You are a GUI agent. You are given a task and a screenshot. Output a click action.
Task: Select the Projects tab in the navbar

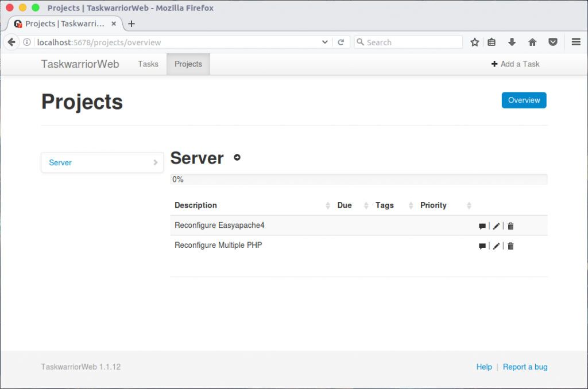click(x=188, y=64)
